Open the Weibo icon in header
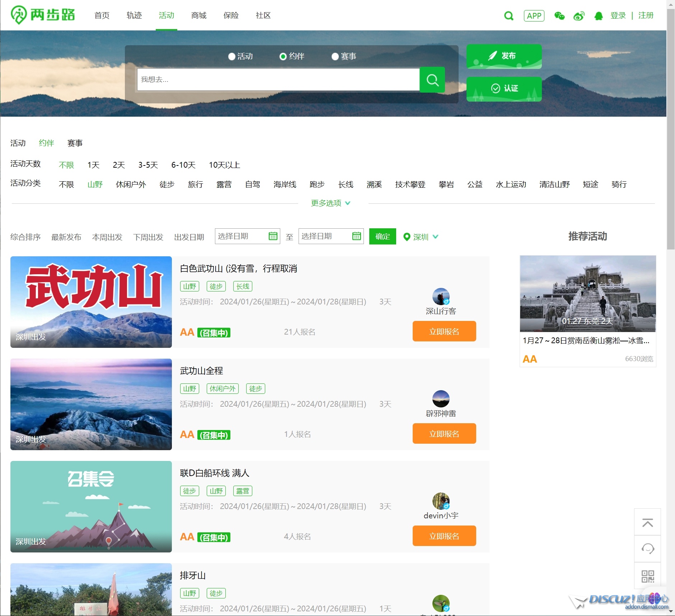This screenshot has height=616, width=675. pyautogui.click(x=579, y=16)
